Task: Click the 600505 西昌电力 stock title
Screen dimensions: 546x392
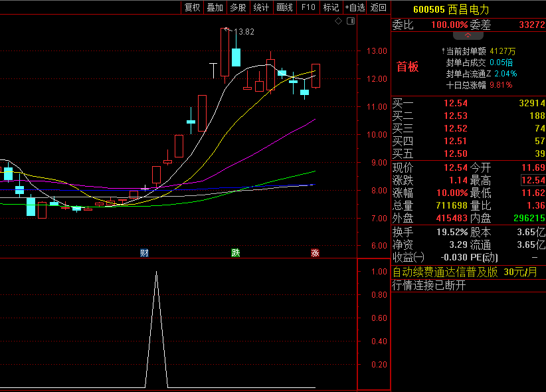Action: (451, 9)
